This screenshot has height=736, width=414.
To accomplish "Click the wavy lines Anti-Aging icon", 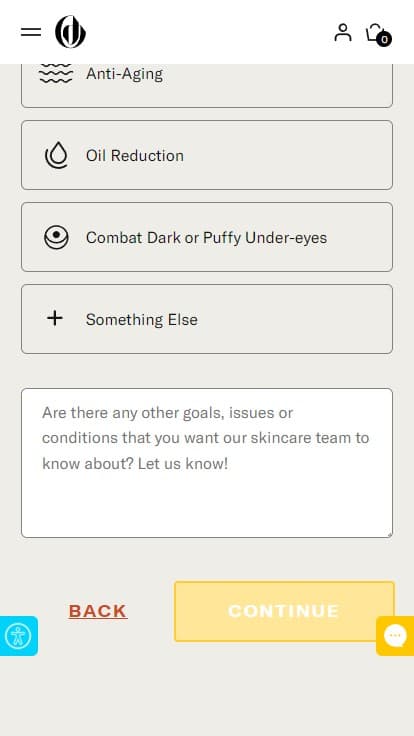I will coord(56,73).
